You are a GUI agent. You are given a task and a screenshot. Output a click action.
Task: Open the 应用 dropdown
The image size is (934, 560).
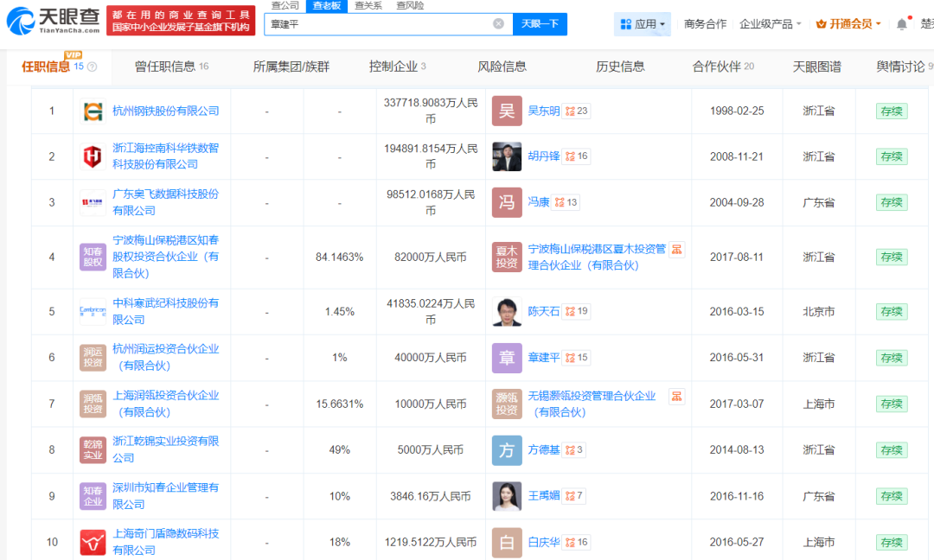click(643, 24)
